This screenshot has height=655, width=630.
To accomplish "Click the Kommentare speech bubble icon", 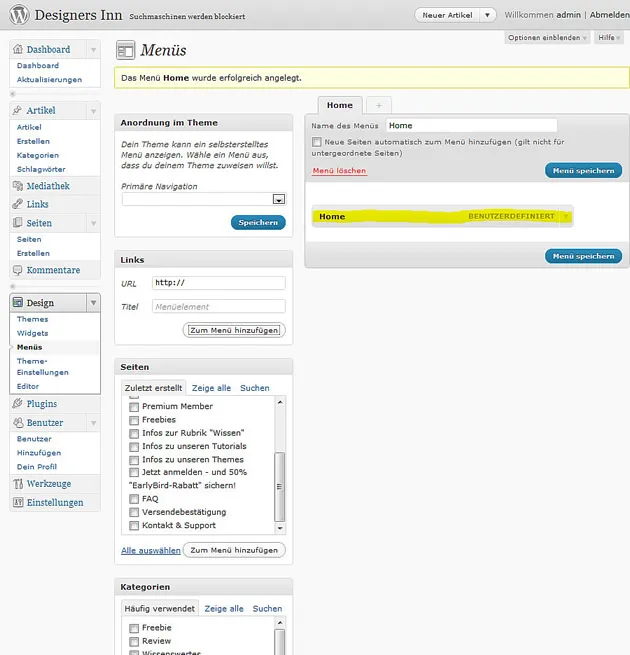I will click(18, 270).
